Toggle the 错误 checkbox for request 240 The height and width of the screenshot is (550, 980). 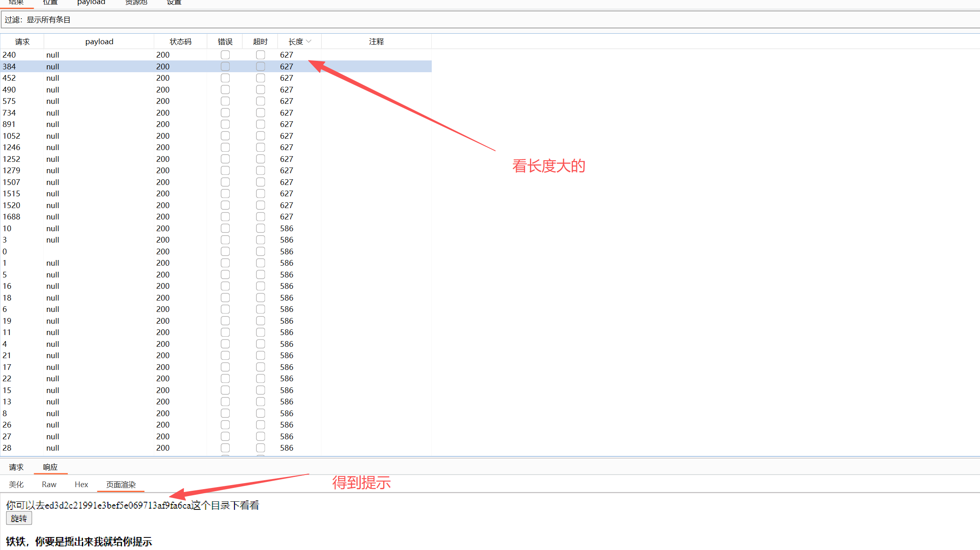[x=225, y=55]
